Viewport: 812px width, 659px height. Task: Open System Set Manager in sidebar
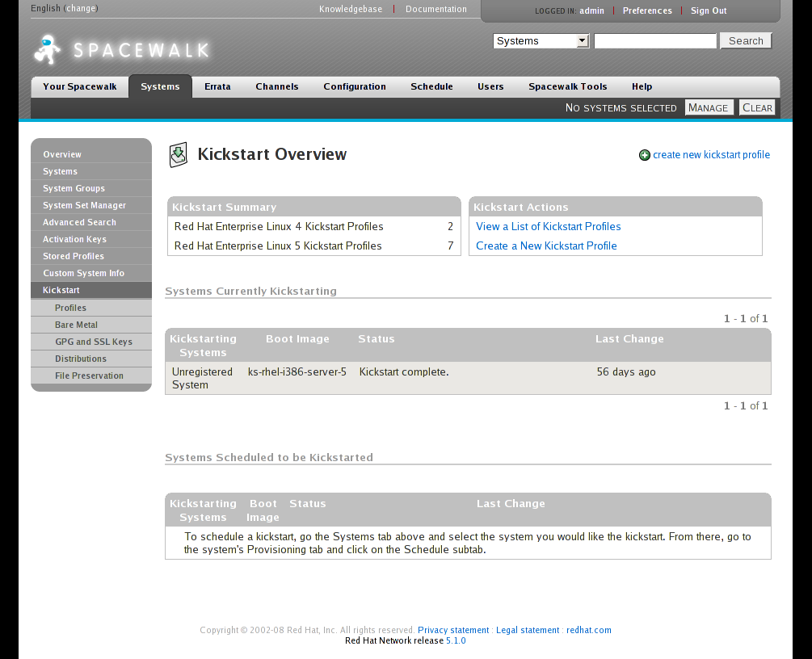91,205
